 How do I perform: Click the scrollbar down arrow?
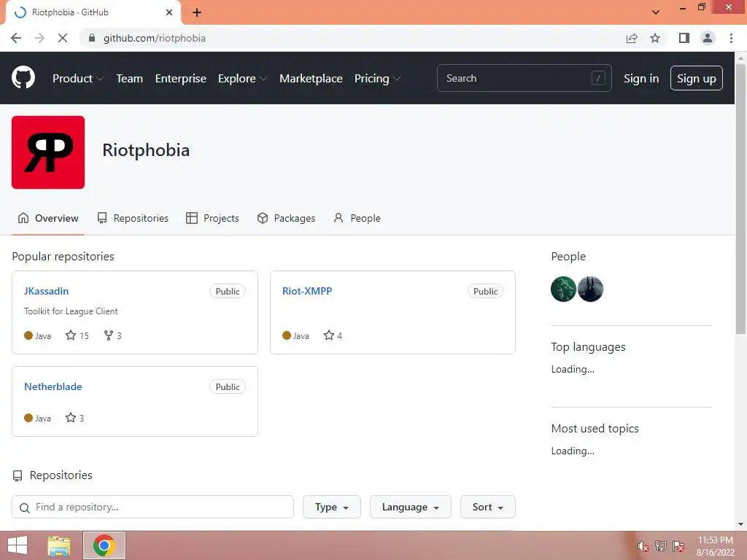tap(740, 524)
